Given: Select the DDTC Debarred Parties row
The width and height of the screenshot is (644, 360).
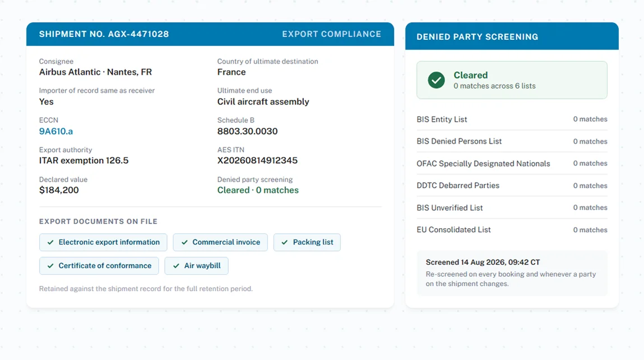Looking at the screenshot, I should coord(512,186).
